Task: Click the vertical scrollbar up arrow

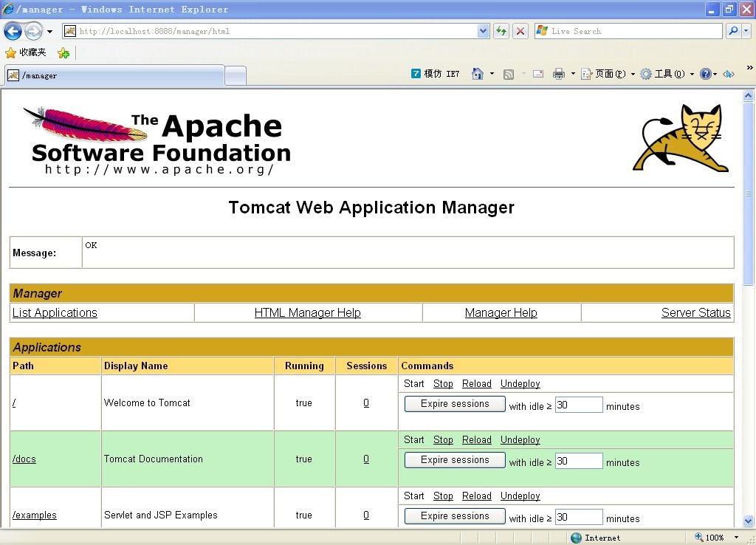Action: [x=749, y=95]
